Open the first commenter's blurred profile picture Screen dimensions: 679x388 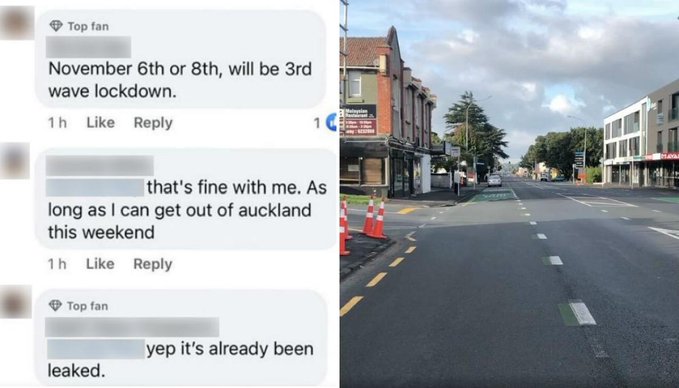tap(17, 23)
